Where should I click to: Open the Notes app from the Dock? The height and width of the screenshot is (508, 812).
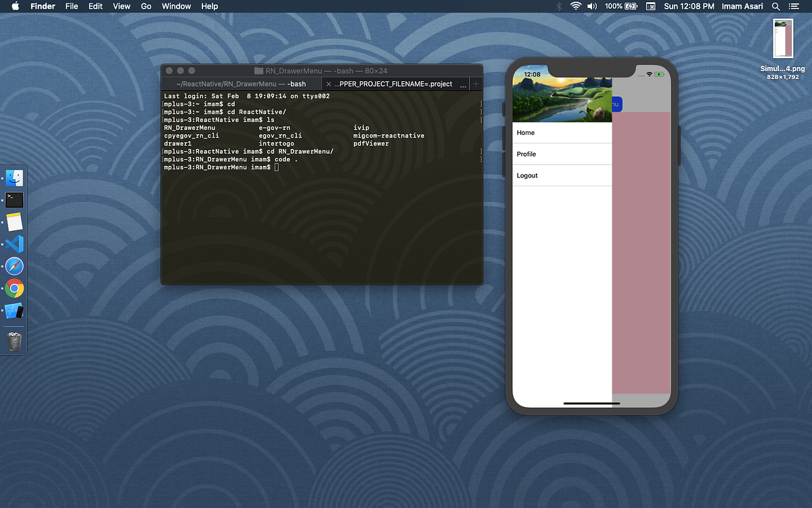15,221
